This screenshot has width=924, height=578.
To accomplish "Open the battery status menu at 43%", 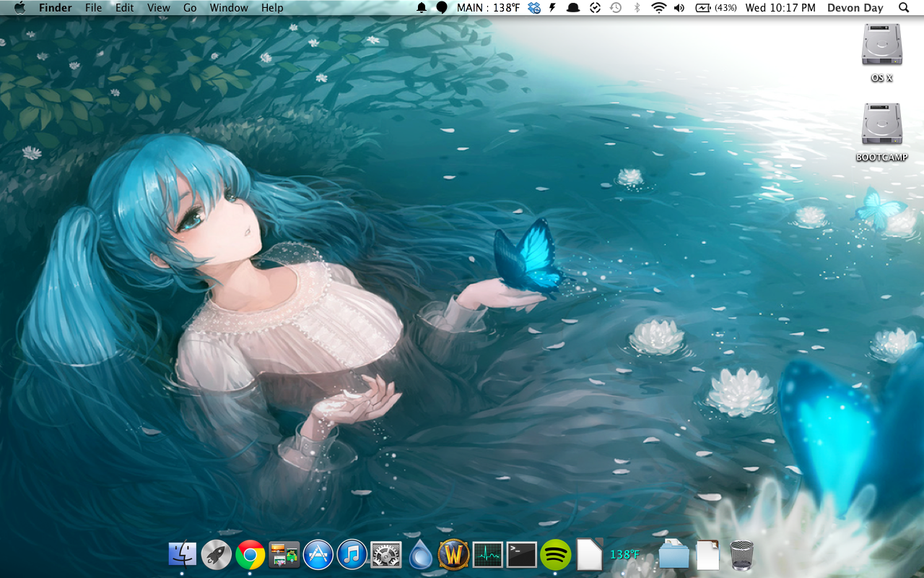I will (x=716, y=8).
